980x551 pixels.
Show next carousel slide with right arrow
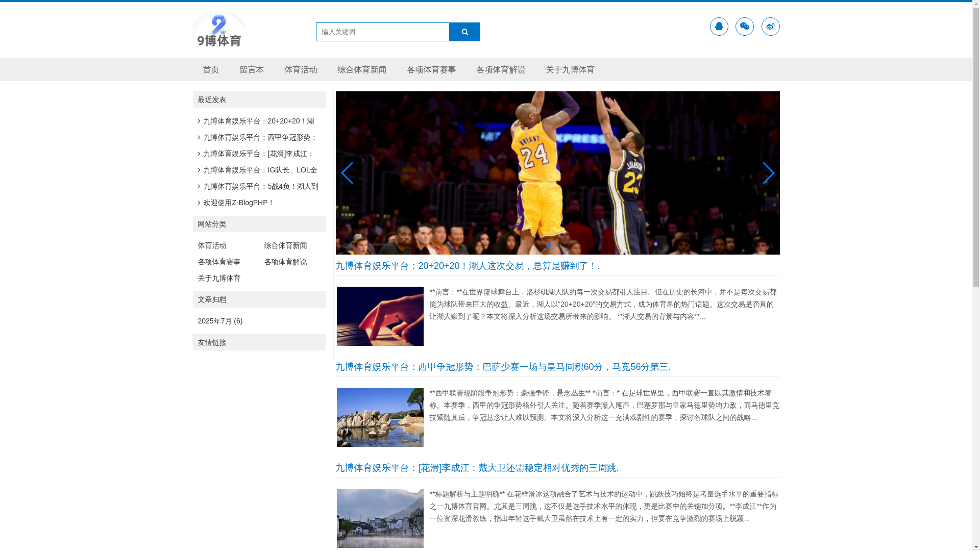pyautogui.click(x=768, y=173)
